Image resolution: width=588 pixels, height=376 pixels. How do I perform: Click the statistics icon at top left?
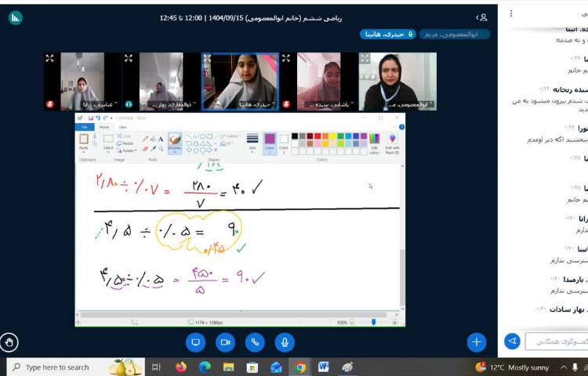click(16, 17)
